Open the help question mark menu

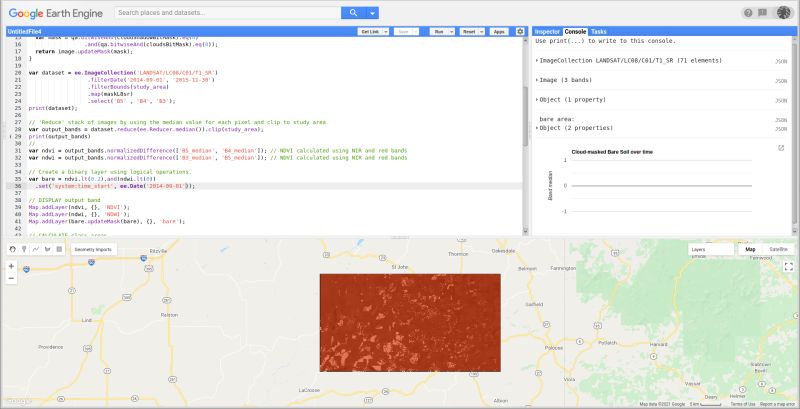(748, 13)
